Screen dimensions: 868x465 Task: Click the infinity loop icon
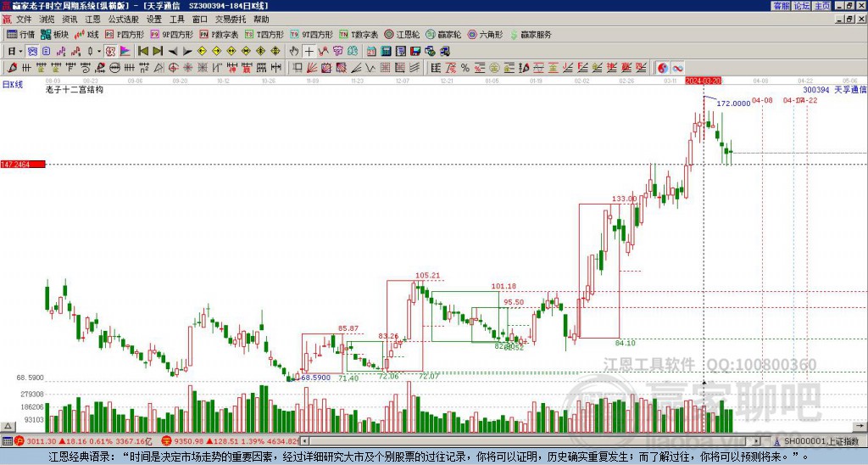point(677,68)
